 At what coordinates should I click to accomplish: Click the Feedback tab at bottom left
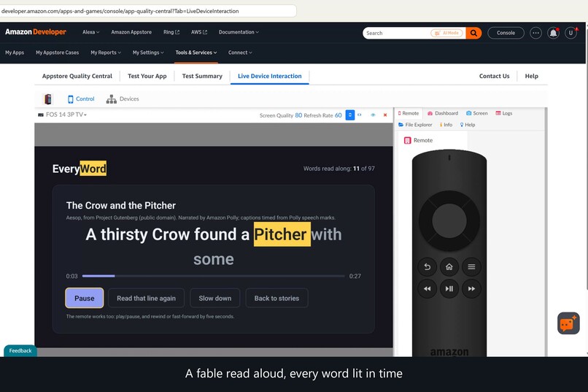pyautogui.click(x=20, y=350)
